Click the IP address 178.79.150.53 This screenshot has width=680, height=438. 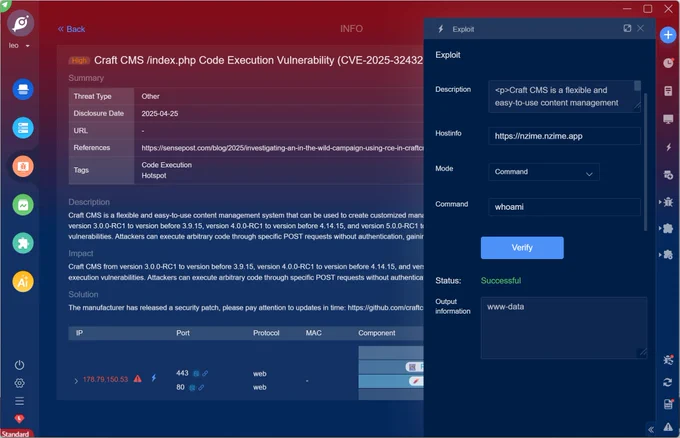105,379
